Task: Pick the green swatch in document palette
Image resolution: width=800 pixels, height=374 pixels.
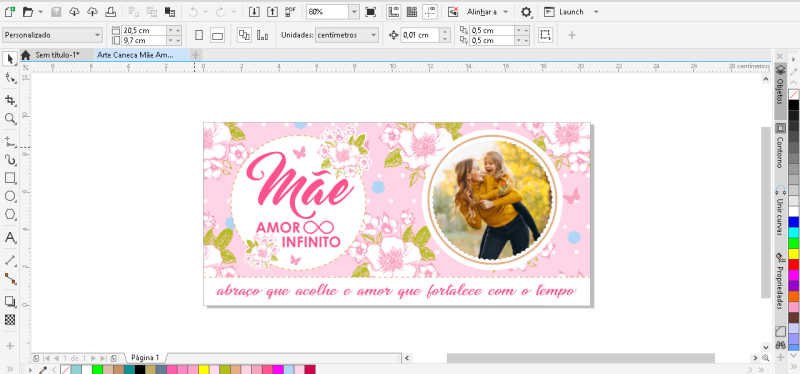Action: point(97,369)
